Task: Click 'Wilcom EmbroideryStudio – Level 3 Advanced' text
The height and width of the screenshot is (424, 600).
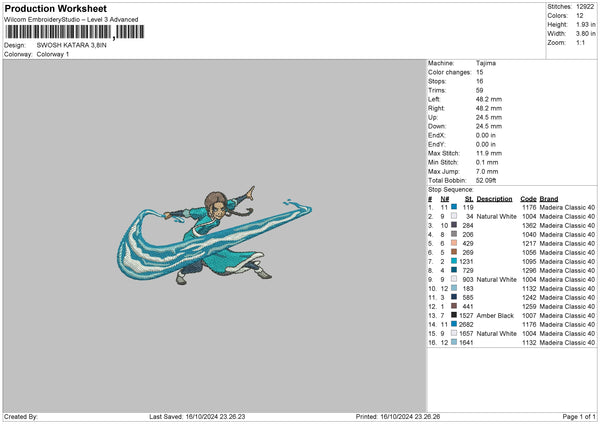Action: pyautogui.click(x=71, y=20)
